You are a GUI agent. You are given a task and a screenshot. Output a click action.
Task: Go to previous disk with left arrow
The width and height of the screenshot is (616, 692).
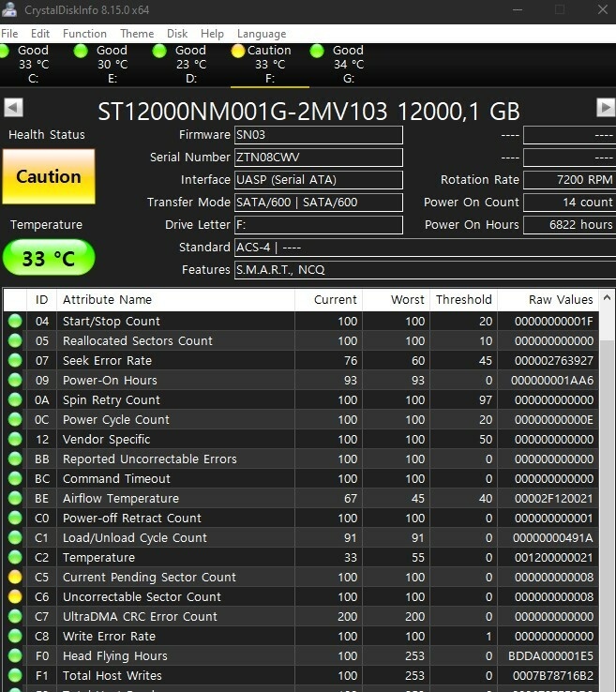13,107
